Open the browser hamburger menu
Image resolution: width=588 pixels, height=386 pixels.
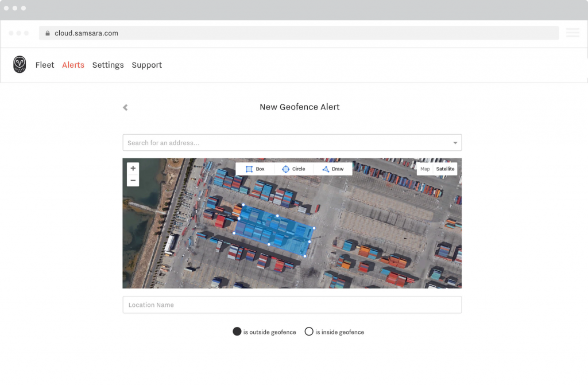click(x=572, y=33)
